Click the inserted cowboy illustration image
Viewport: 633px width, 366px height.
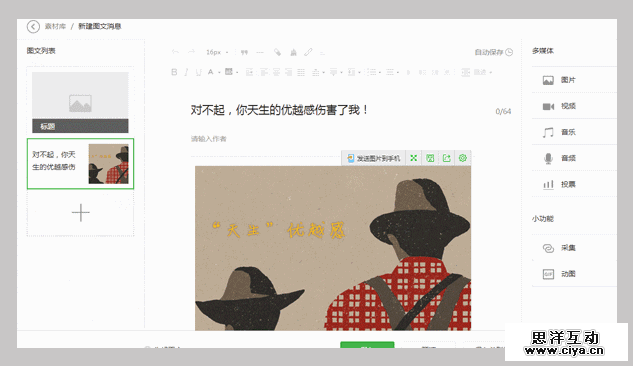click(333, 248)
